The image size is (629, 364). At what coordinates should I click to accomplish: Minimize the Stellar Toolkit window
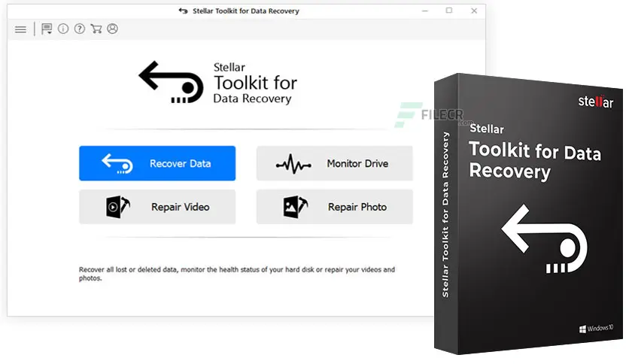click(425, 11)
